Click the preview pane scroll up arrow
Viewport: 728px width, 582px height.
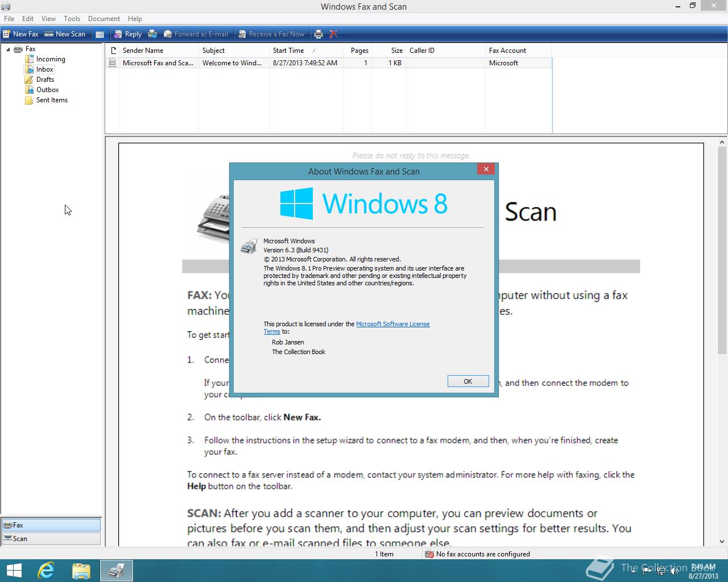(x=722, y=143)
